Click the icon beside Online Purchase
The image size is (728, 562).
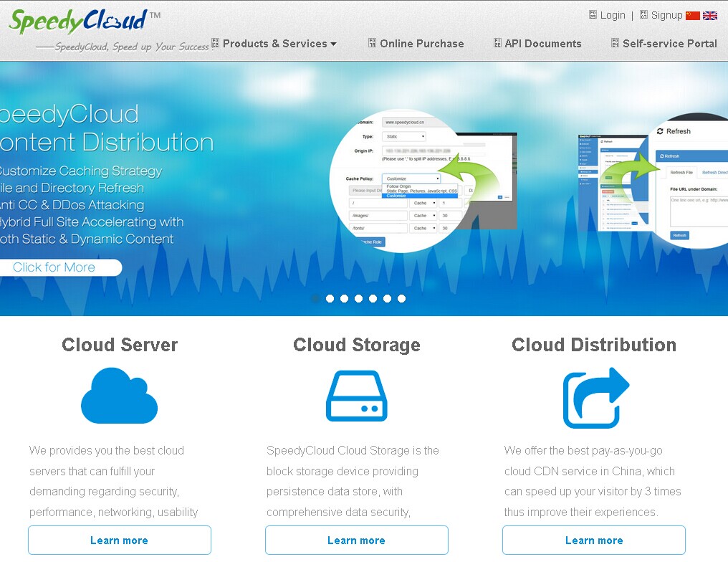pos(372,43)
